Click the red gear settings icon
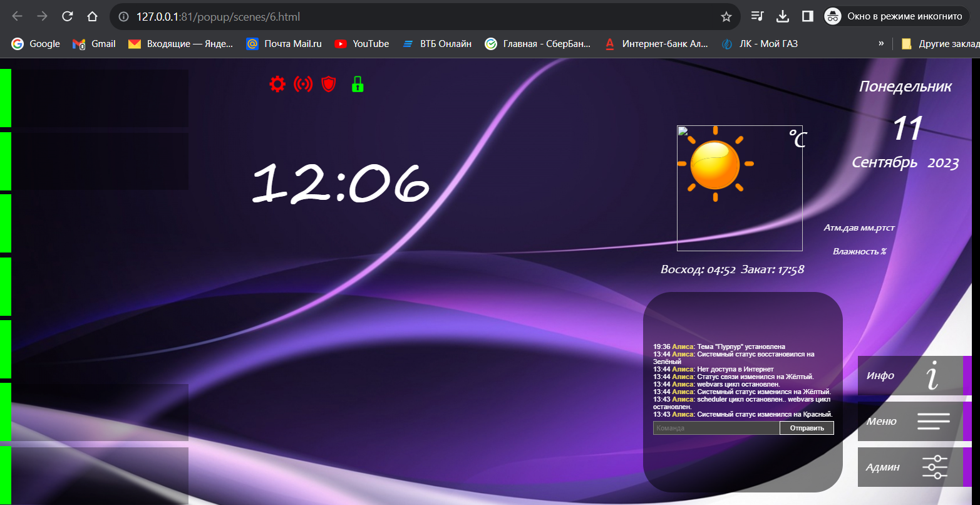980x505 pixels. [277, 84]
